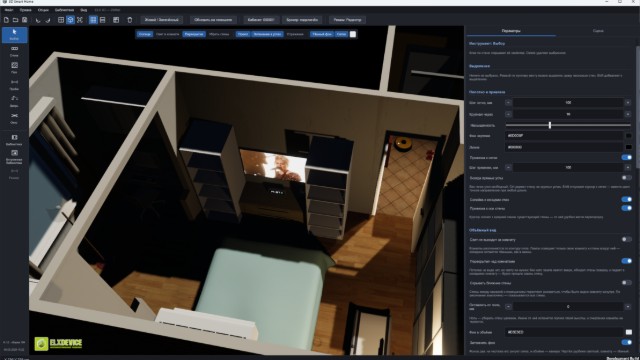Open Фон экрана color swatch

click(x=629, y=136)
